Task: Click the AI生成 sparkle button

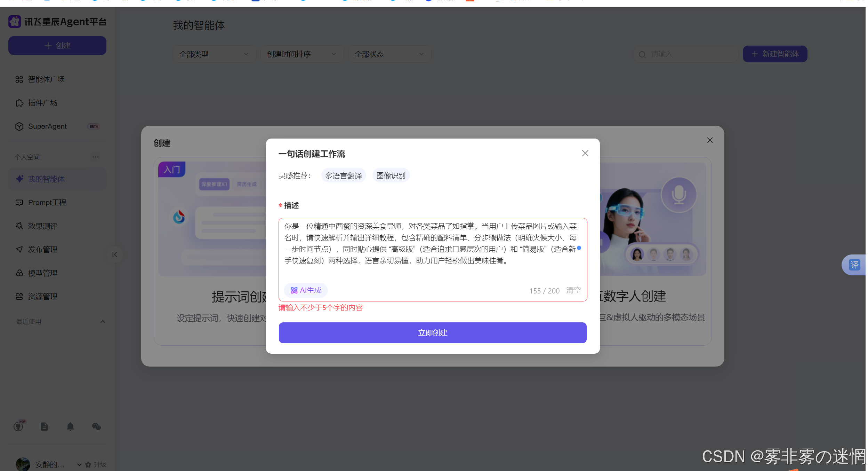Action: click(x=306, y=290)
